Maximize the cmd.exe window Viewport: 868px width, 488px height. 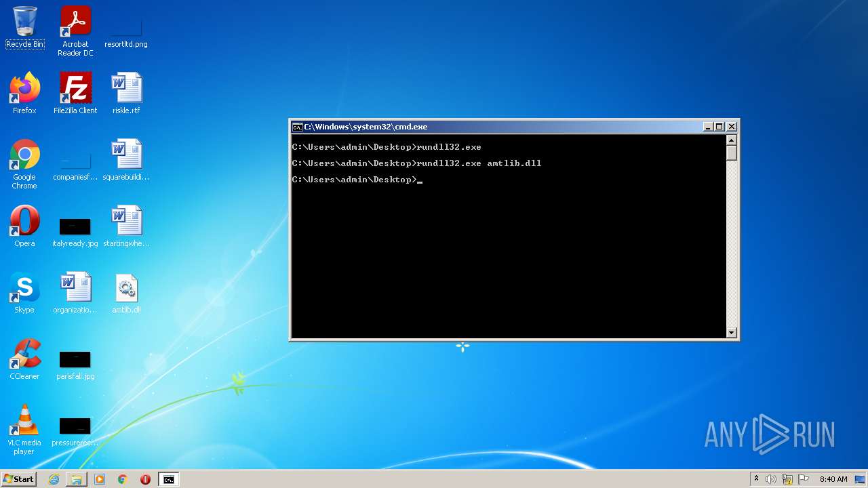(x=719, y=127)
